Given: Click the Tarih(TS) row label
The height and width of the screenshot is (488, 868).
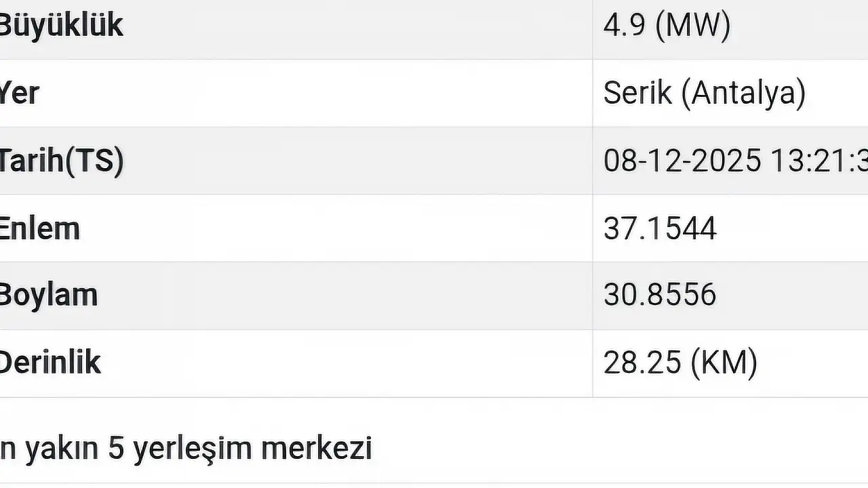Looking at the screenshot, I should [61, 161].
